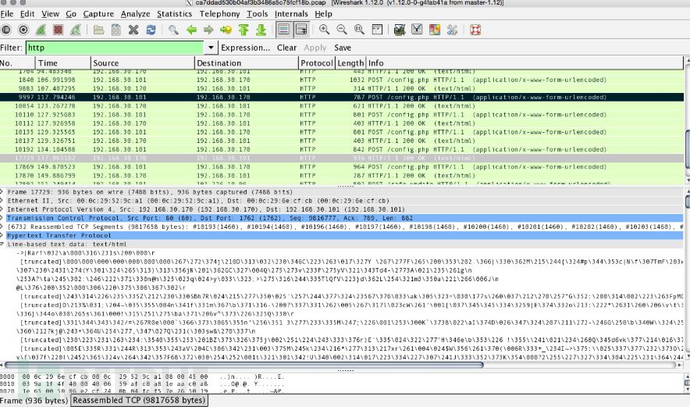Click packet details horizontal scrollbar

pos(244,365)
